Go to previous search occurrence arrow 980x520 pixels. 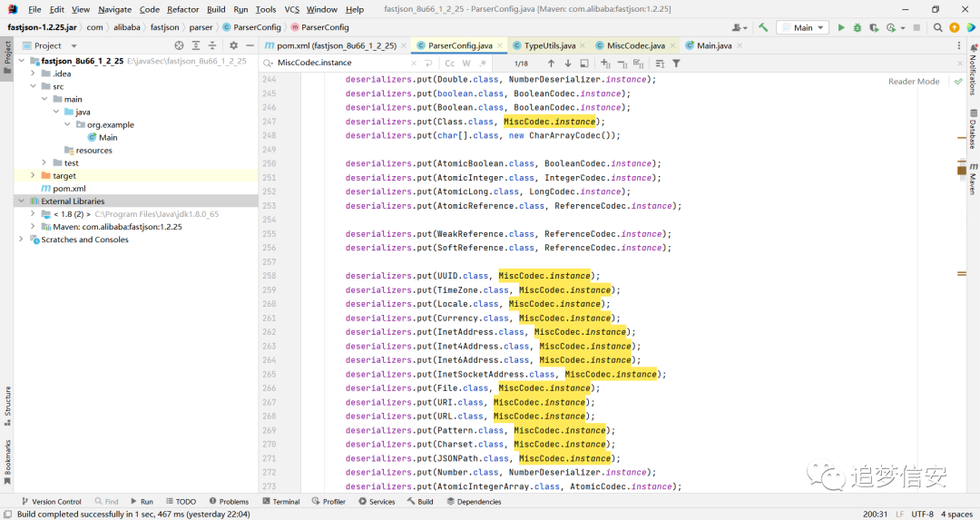pos(551,64)
